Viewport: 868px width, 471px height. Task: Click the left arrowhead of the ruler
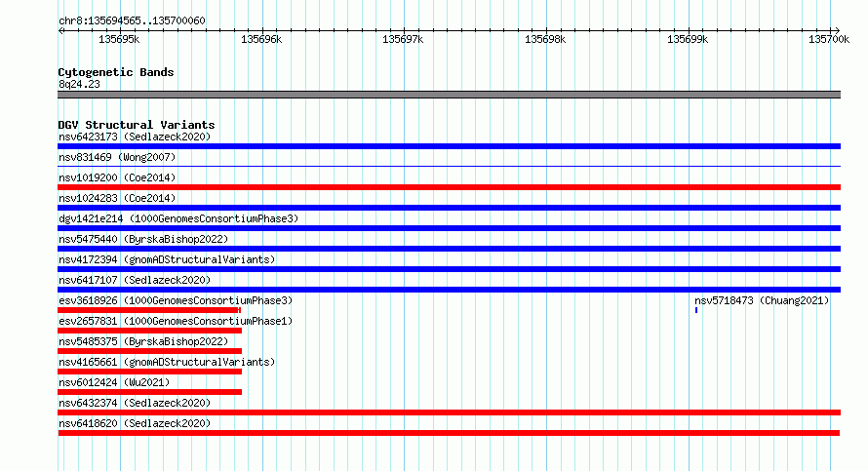tap(60, 30)
